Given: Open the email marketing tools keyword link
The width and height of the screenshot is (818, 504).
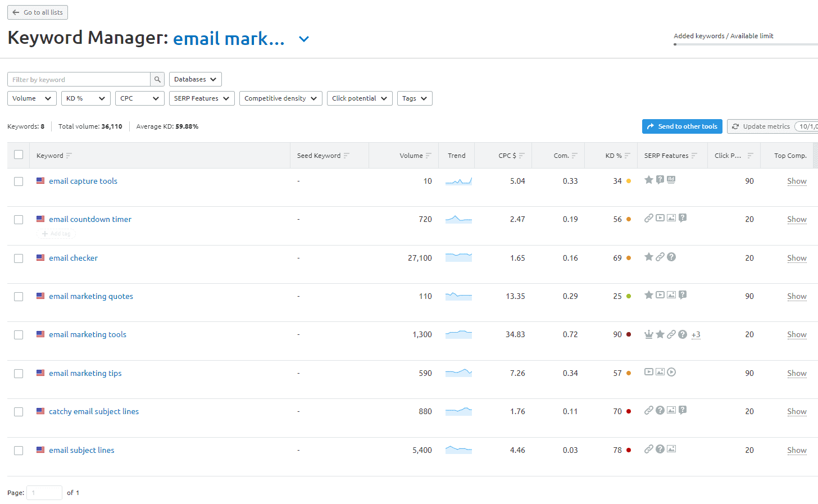Looking at the screenshot, I should click(x=88, y=334).
